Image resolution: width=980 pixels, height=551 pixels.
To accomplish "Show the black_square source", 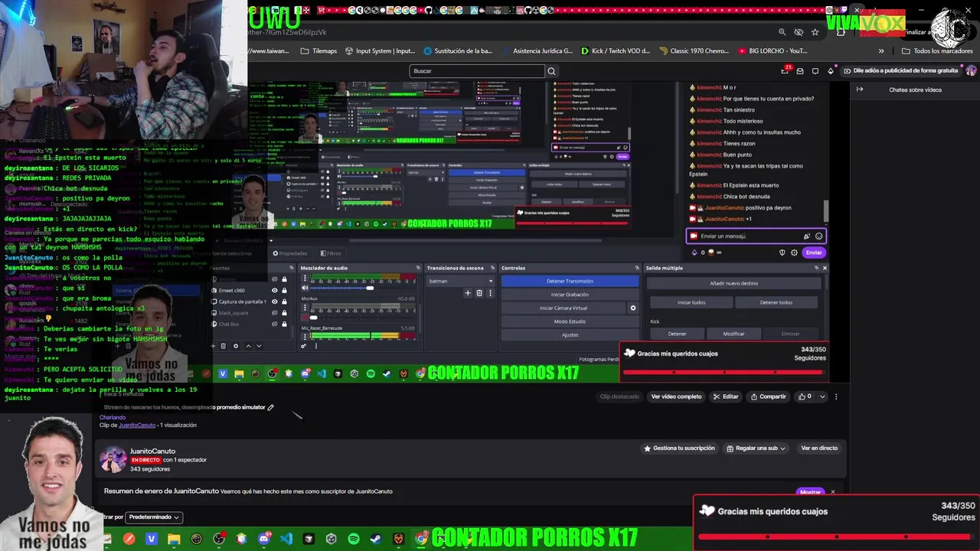I will click(x=275, y=312).
